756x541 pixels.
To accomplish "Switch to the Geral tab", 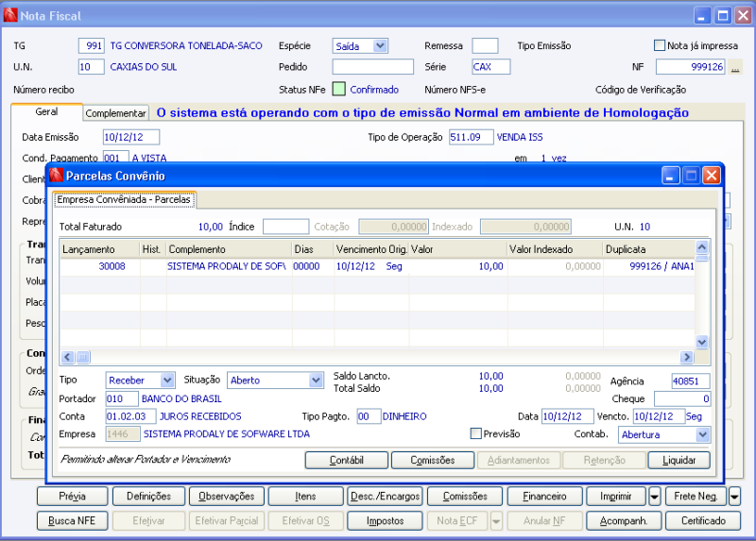I will (46, 111).
